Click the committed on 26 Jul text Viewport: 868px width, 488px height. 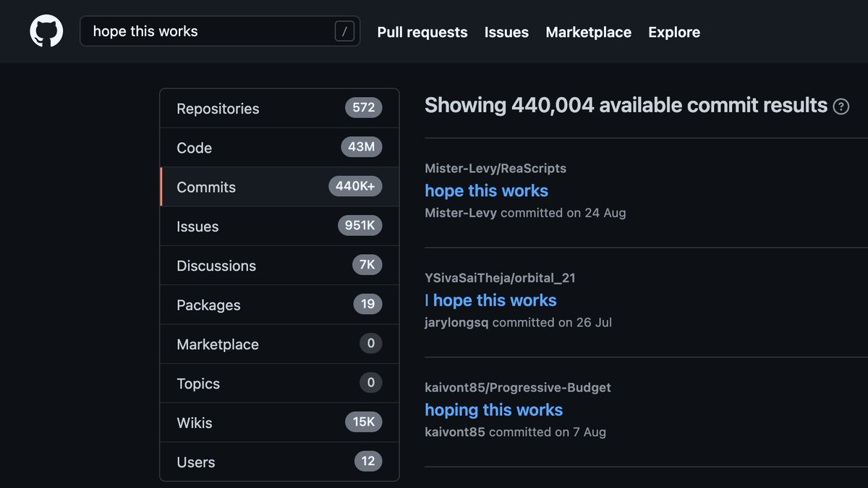coord(552,322)
